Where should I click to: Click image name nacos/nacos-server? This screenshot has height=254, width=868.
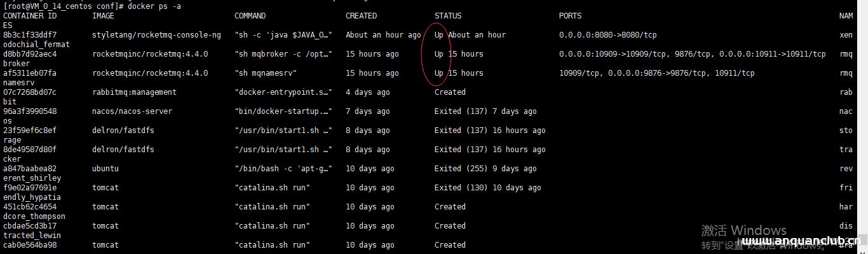click(132, 111)
